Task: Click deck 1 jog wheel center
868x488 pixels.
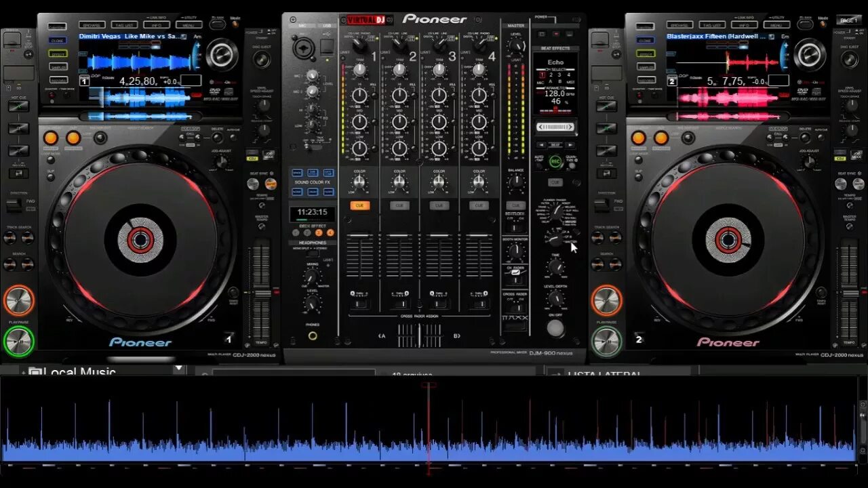Action: (x=140, y=240)
